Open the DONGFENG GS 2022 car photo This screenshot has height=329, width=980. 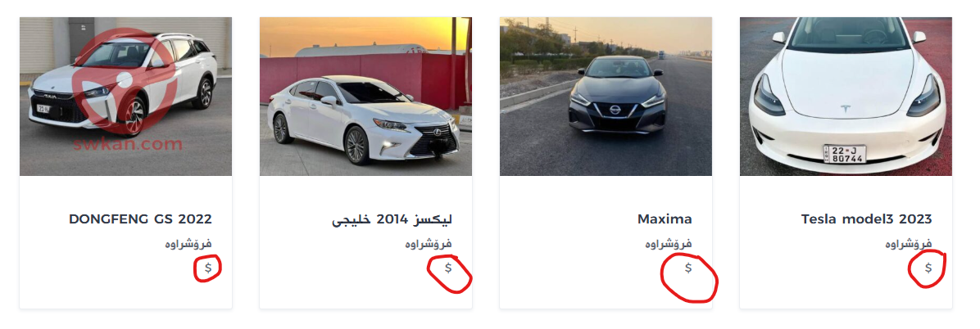[125, 96]
